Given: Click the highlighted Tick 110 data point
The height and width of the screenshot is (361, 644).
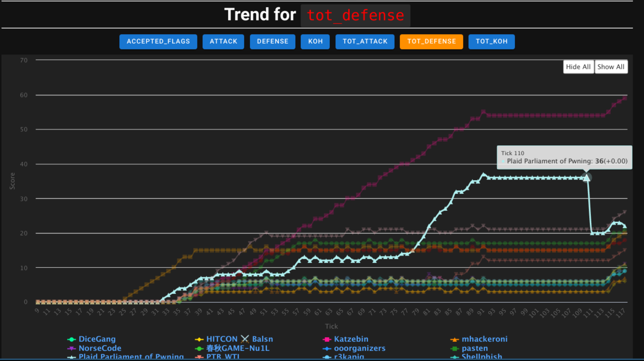Looking at the screenshot, I should pyautogui.click(x=586, y=178).
